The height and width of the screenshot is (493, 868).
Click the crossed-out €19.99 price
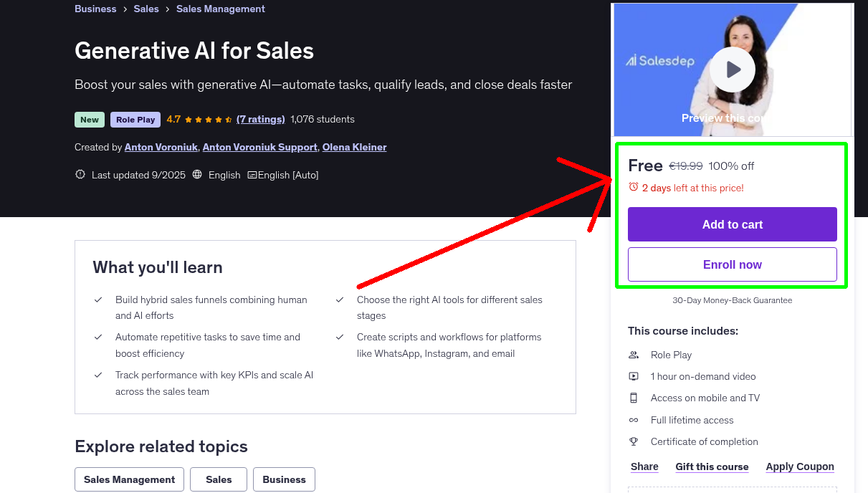point(686,166)
